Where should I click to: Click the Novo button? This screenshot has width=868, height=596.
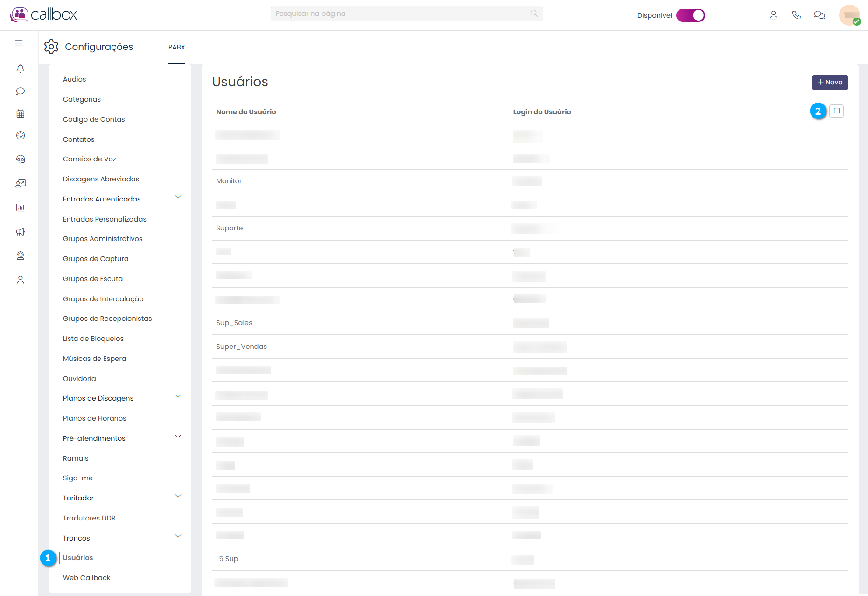[830, 82]
